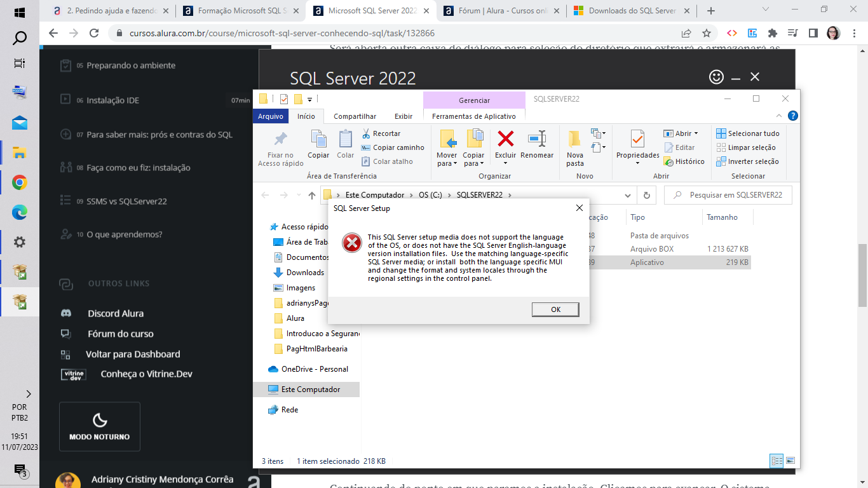Click the Renomear icon

537,139
